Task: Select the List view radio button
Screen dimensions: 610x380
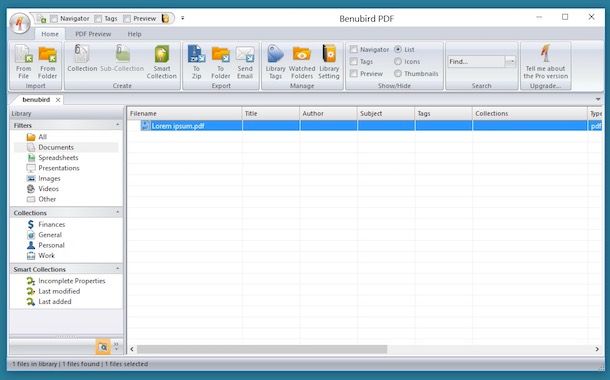Action: 398,49
